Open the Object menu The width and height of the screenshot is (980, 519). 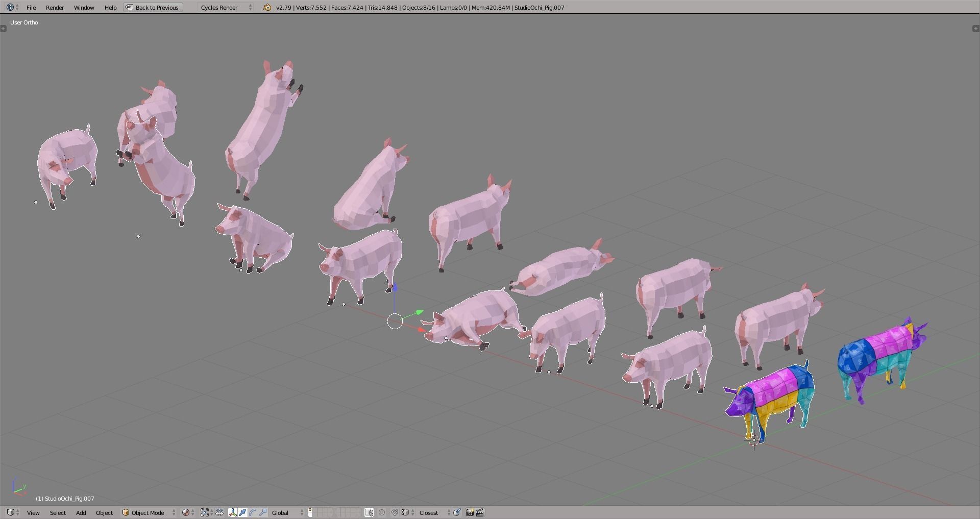click(x=104, y=512)
